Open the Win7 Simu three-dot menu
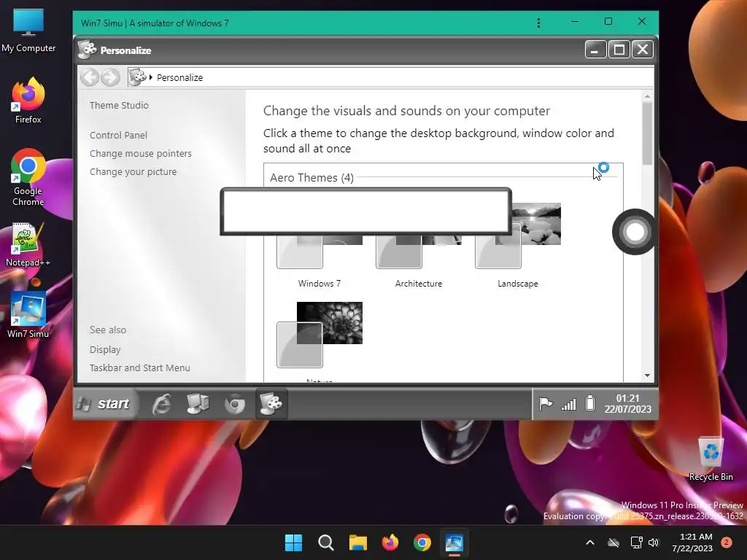This screenshot has height=560, width=747. 538,23
